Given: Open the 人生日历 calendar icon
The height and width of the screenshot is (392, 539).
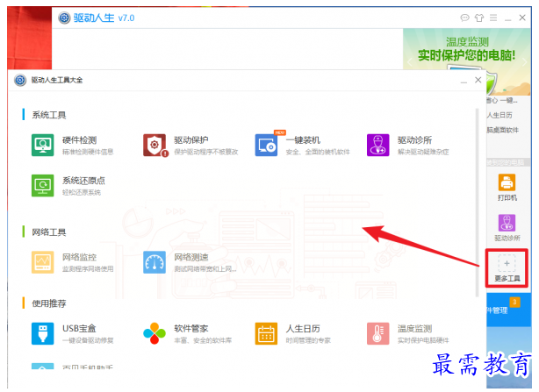Looking at the screenshot, I should coord(266,333).
